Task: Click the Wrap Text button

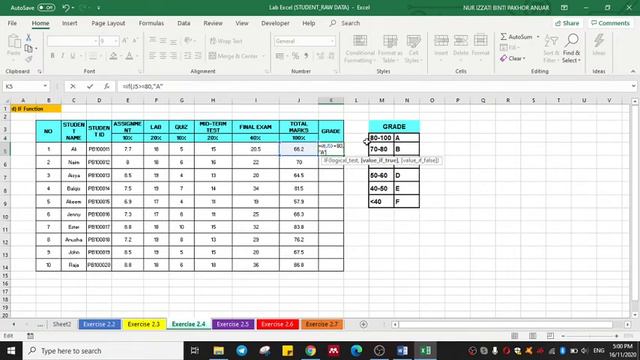Action: tap(226, 41)
